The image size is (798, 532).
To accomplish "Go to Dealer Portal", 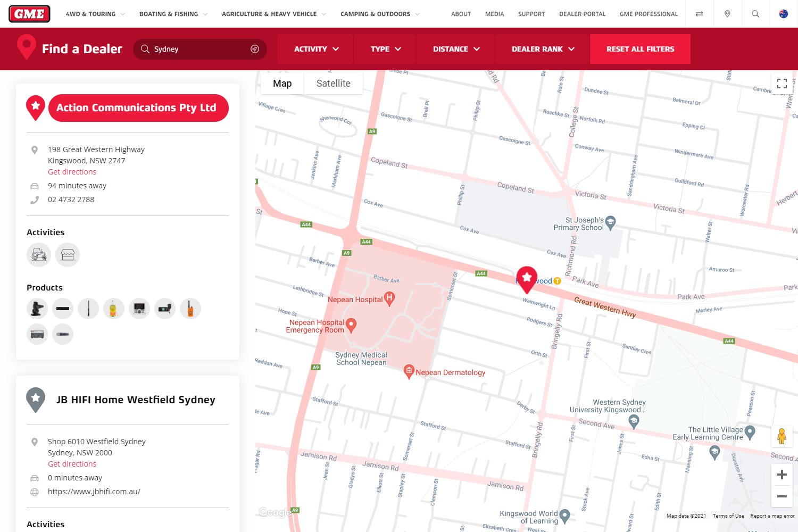I will point(582,14).
